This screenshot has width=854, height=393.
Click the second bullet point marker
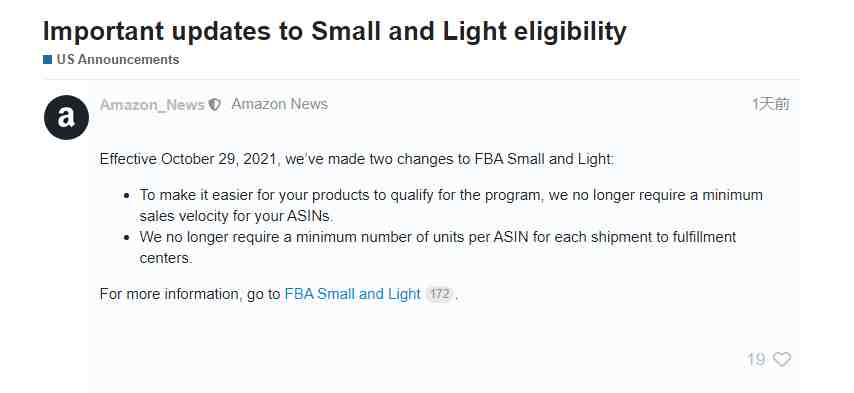pyautogui.click(x=127, y=237)
